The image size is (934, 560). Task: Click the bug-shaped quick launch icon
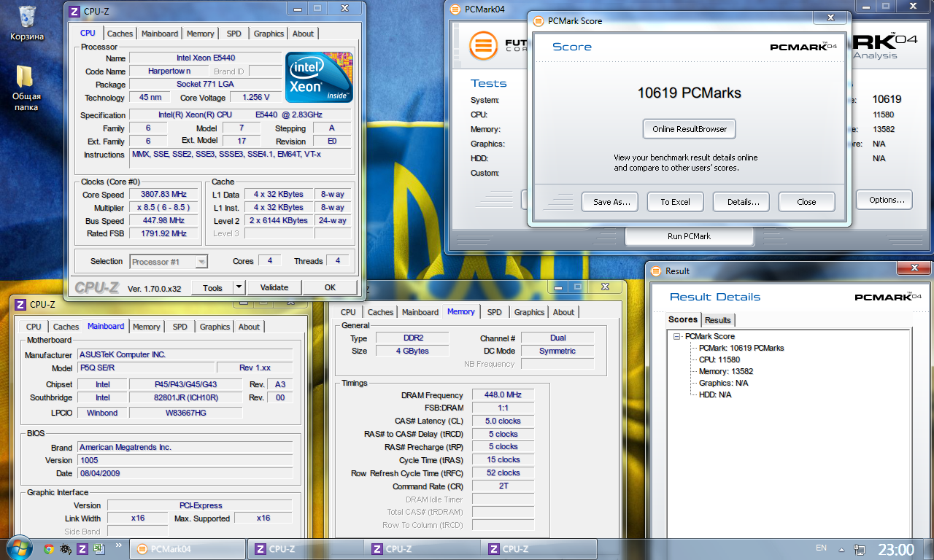66,549
